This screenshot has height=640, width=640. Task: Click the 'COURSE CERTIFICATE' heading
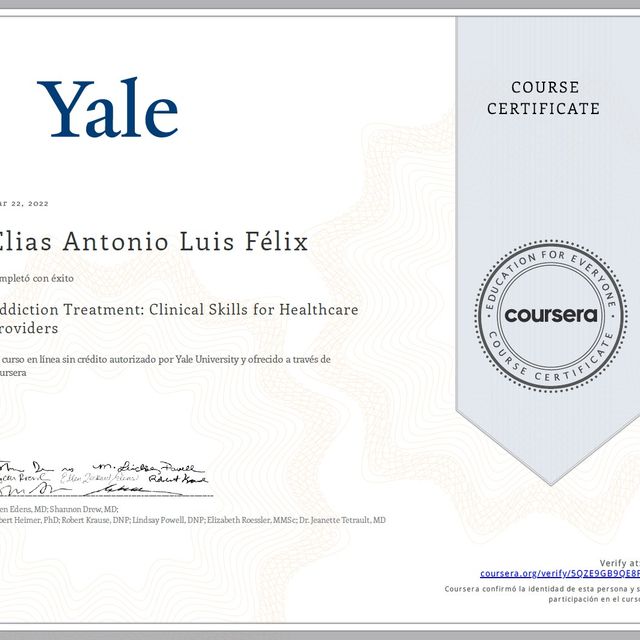point(544,98)
